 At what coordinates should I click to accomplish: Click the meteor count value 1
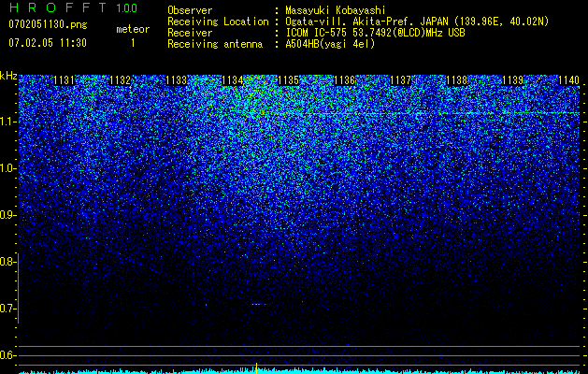[x=133, y=43]
